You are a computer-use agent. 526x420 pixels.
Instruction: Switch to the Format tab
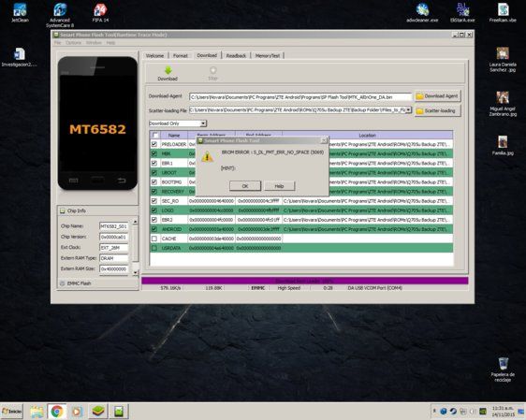coord(180,55)
